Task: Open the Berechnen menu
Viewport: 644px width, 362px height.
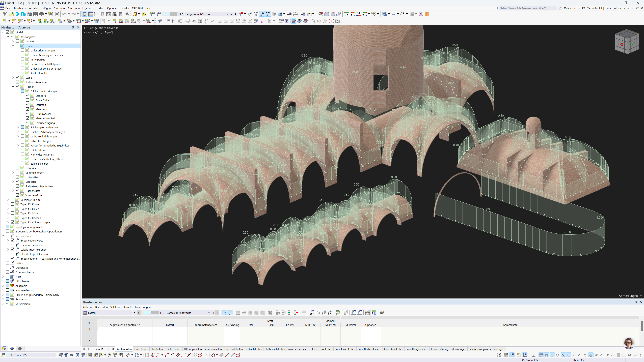Action: (x=73, y=8)
